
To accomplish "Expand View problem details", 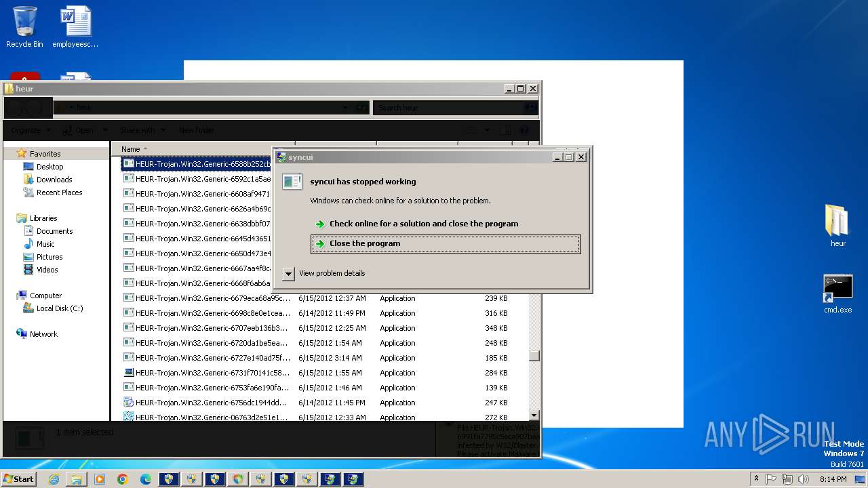I will click(324, 273).
